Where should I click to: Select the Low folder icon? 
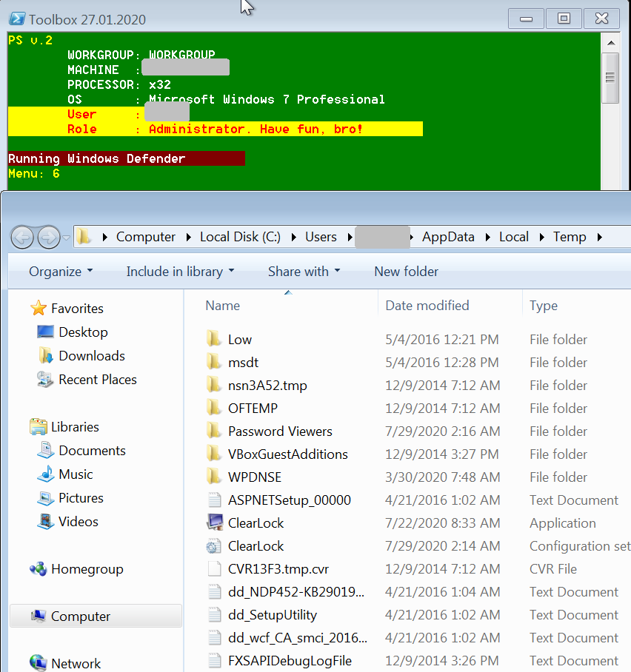[x=214, y=339]
